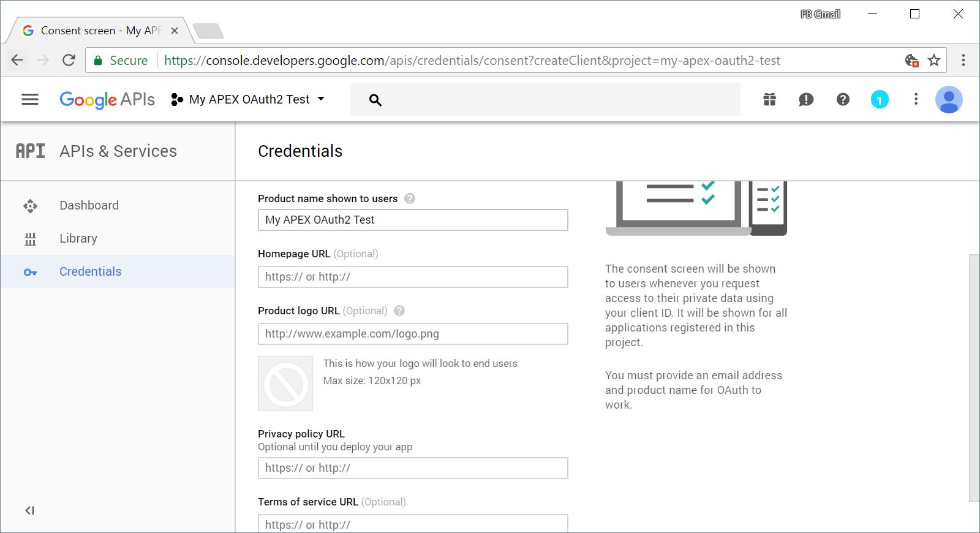Image resolution: width=980 pixels, height=533 pixels.
Task: Open a new browser tab
Action: tap(208, 31)
